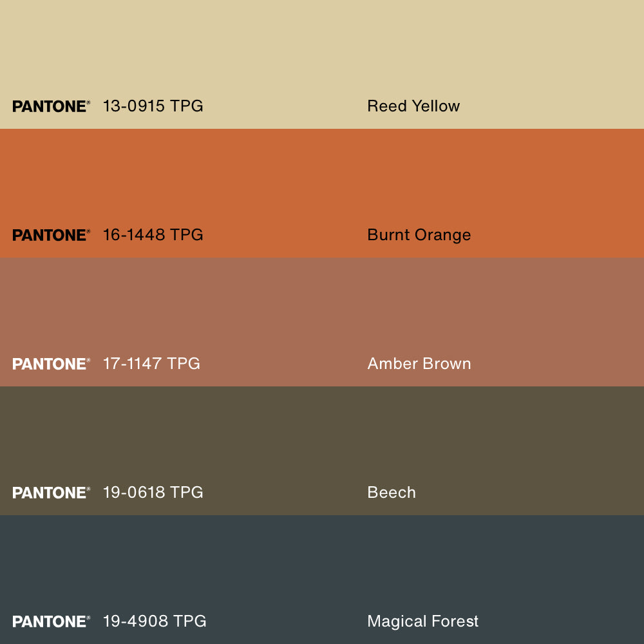Click the code 13-0915 TPG

(153, 106)
